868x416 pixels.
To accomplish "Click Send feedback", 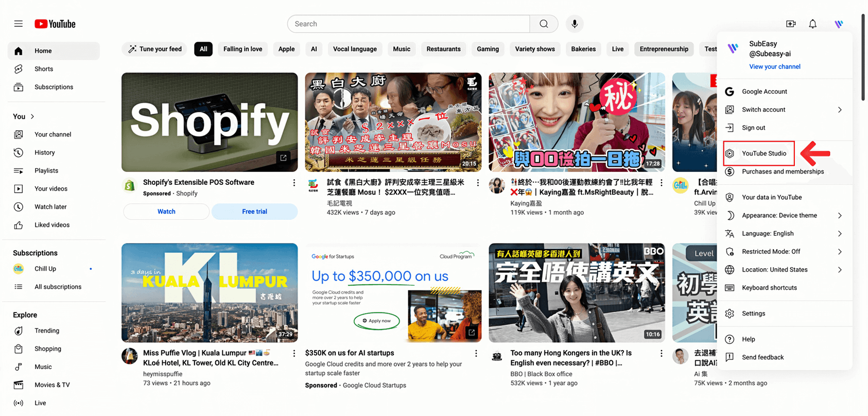I will [785, 357].
